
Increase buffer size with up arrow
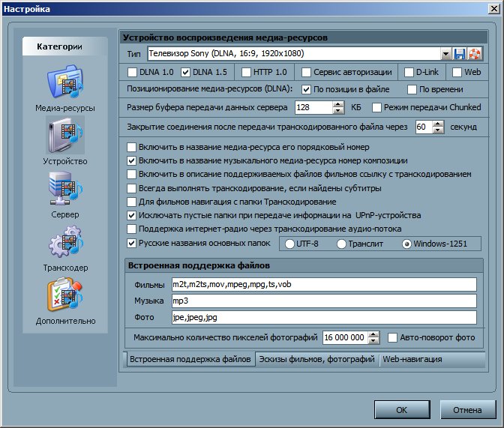338,104
